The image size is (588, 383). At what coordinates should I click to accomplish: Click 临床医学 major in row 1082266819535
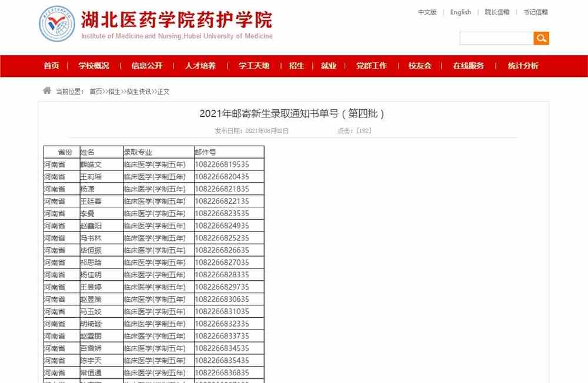pos(155,164)
